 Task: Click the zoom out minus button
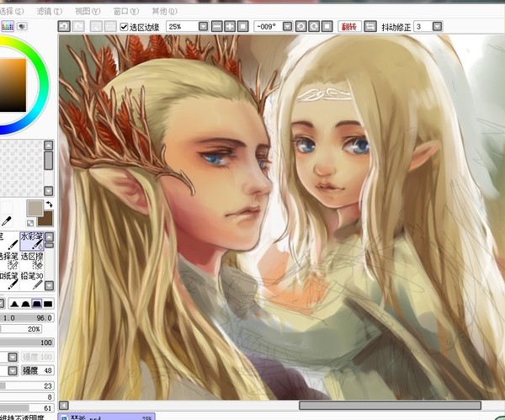pos(217,26)
